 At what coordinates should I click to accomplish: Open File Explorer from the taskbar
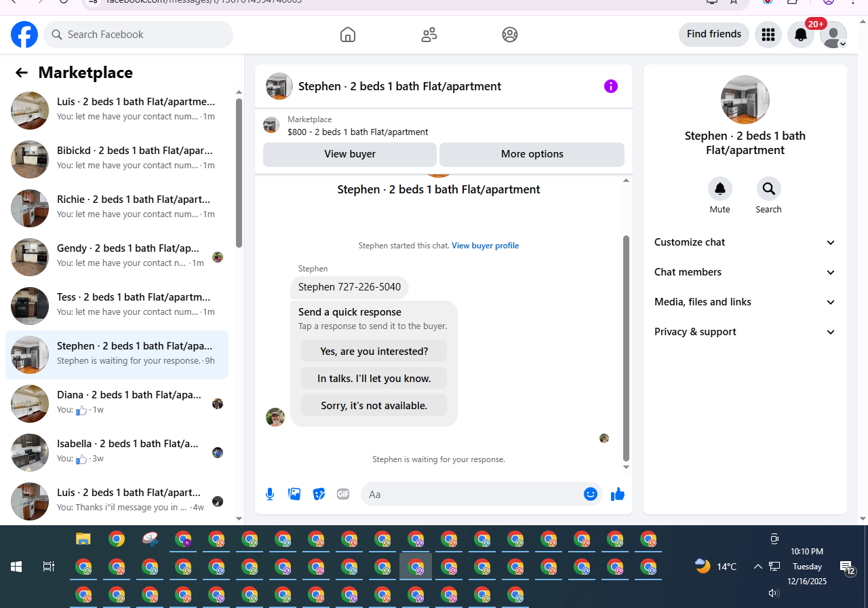83,539
